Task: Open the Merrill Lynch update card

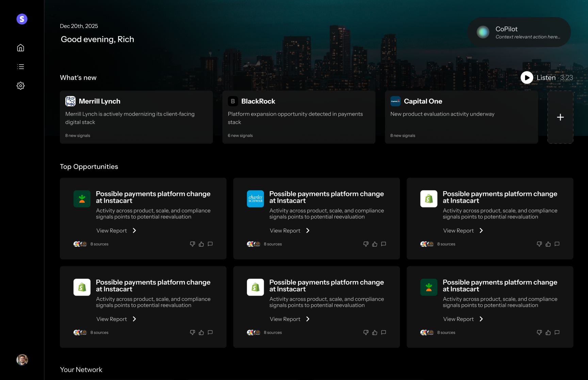Action: tap(136, 117)
